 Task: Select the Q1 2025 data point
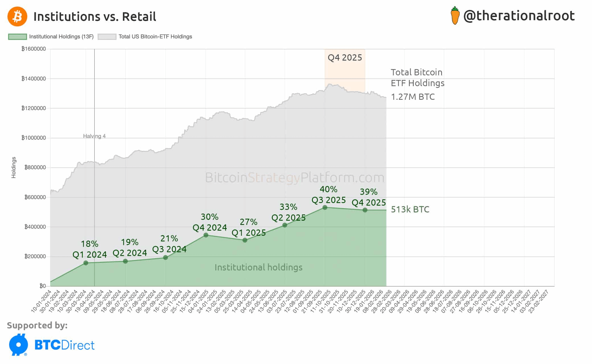pyautogui.click(x=245, y=240)
